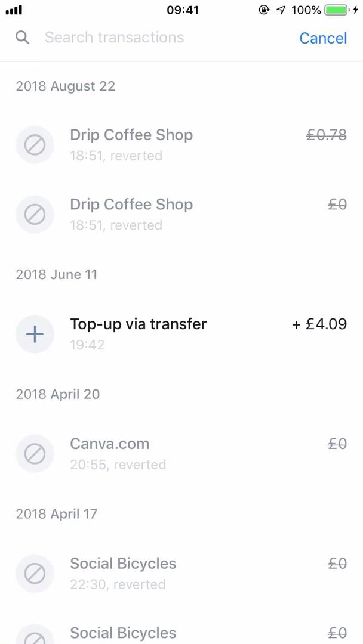Image resolution: width=363 pixels, height=644 pixels.
Task: Tap the location arrow icon in the status bar
Action: pyautogui.click(x=281, y=10)
